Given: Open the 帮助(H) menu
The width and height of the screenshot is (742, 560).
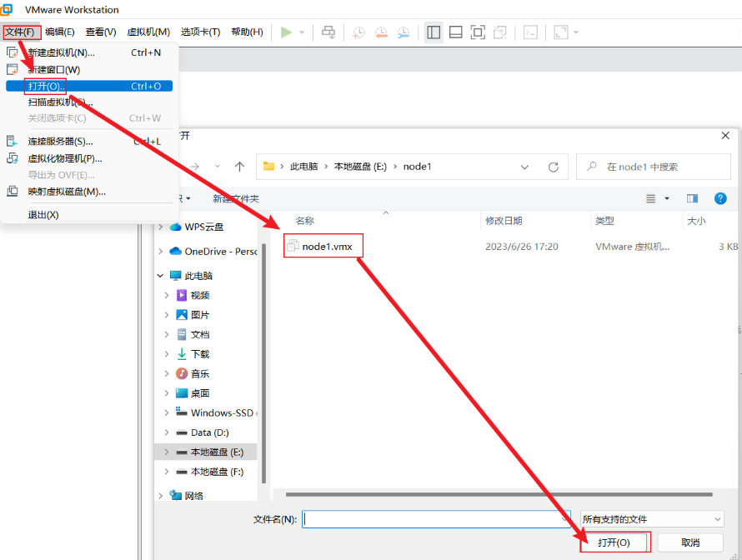Looking at the screenshot, I should pos(247,32).
